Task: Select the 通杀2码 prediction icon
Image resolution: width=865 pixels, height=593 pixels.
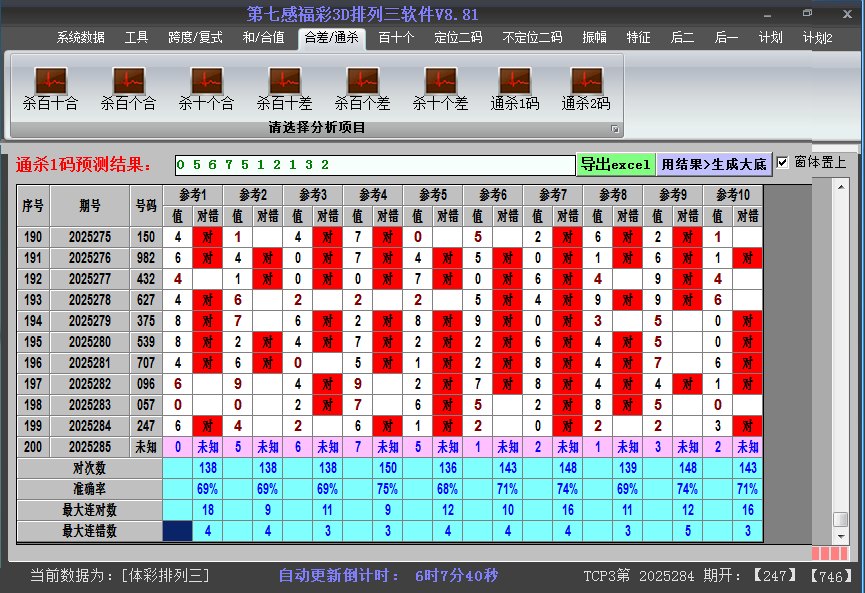Action: pos(585,81)
